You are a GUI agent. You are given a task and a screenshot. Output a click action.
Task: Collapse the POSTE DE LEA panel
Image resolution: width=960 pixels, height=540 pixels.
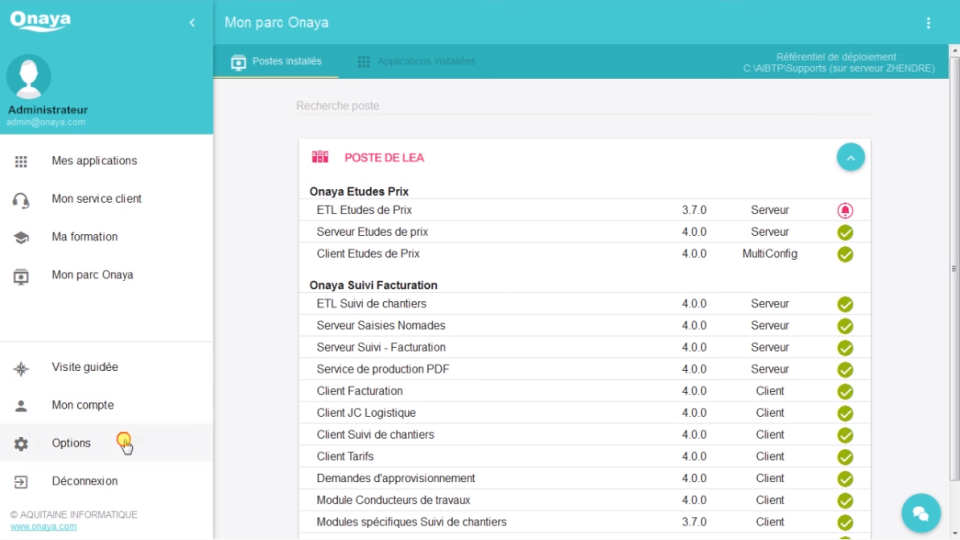[850, 157]
